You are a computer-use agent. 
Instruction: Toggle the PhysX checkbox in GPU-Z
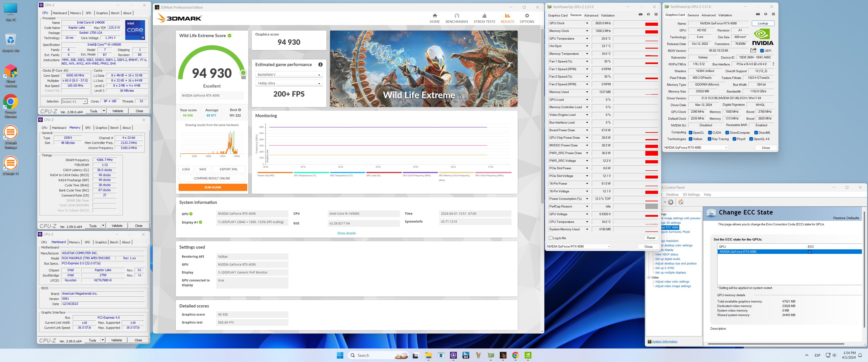734,139
